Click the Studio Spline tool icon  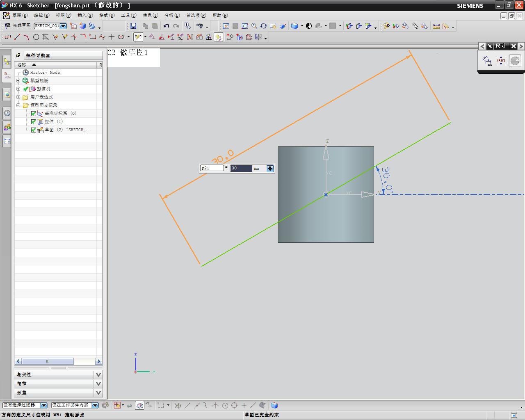pyautogui.click(x=102, y=37)
